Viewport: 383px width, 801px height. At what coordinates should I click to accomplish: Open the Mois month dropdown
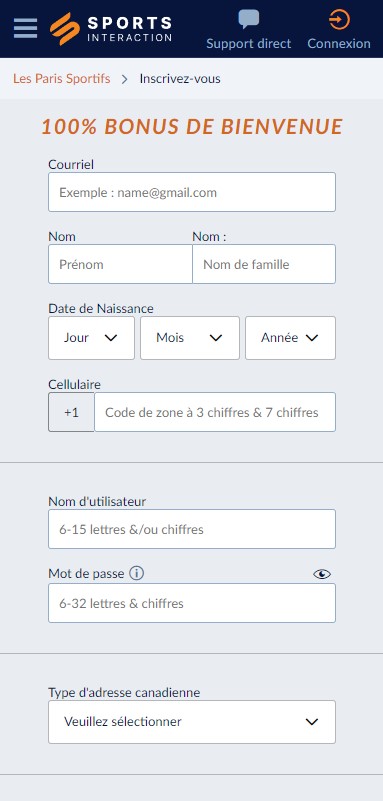coord(190,338)
